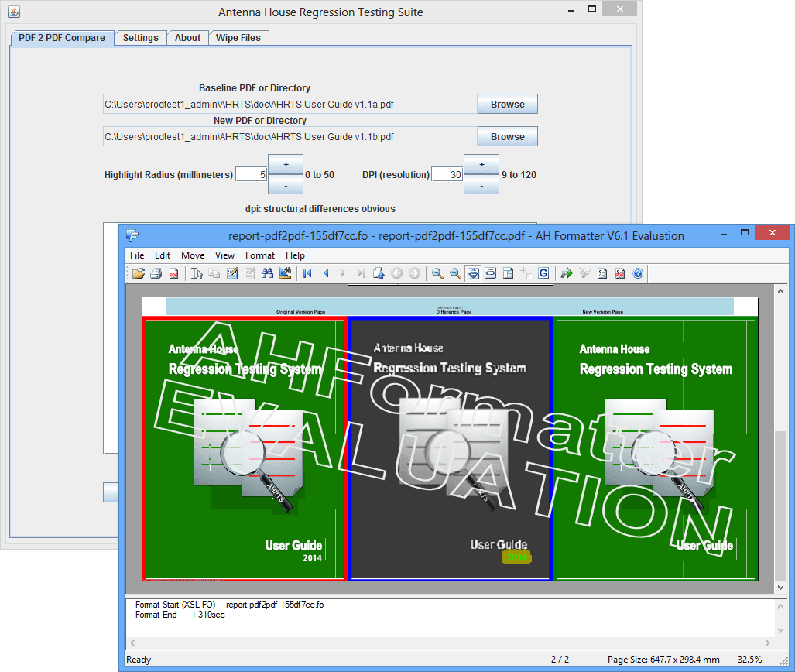Click the Copy icon in toolbar
Screen dimensions: 795x672
coord(214,273)
